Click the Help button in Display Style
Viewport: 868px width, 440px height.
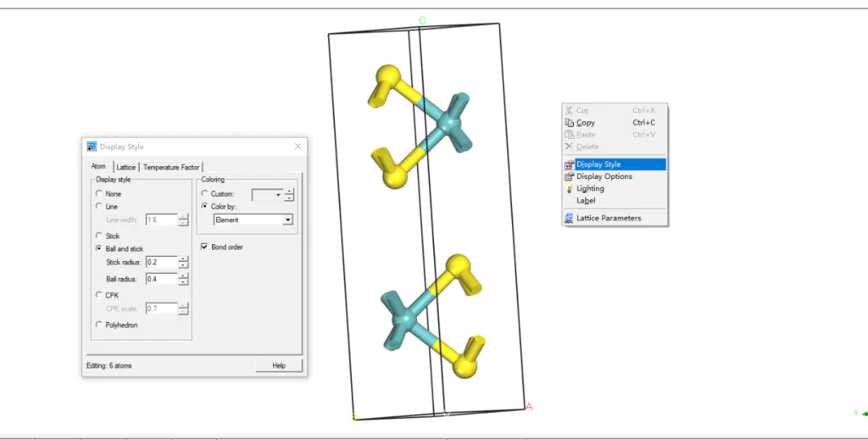click(279, 365)
